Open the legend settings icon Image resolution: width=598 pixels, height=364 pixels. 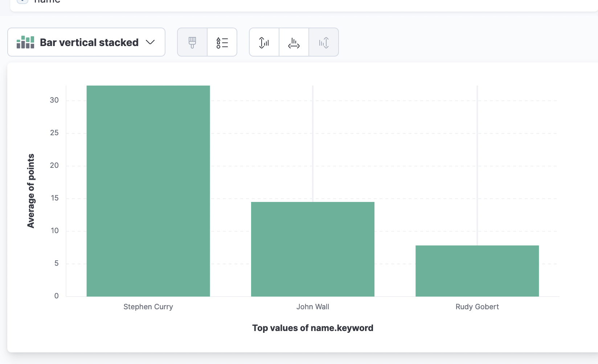point(222,42)
